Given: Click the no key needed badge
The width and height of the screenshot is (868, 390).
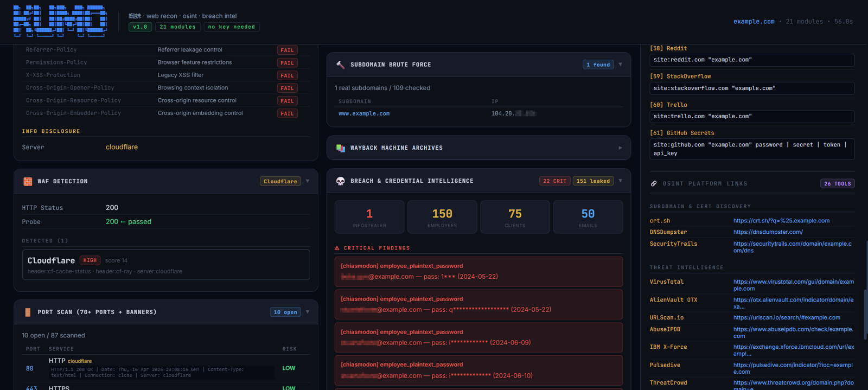Looking at the screenshot, I should tap(231, 27).
